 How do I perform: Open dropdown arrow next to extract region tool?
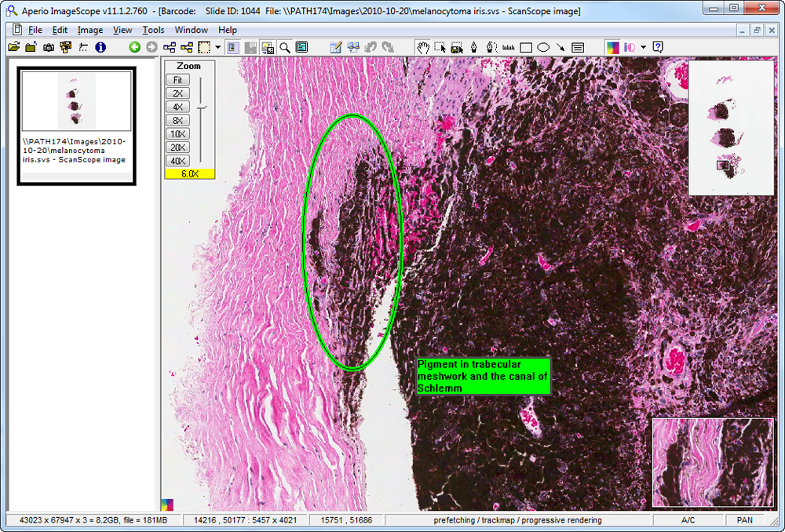coord(217,47)
